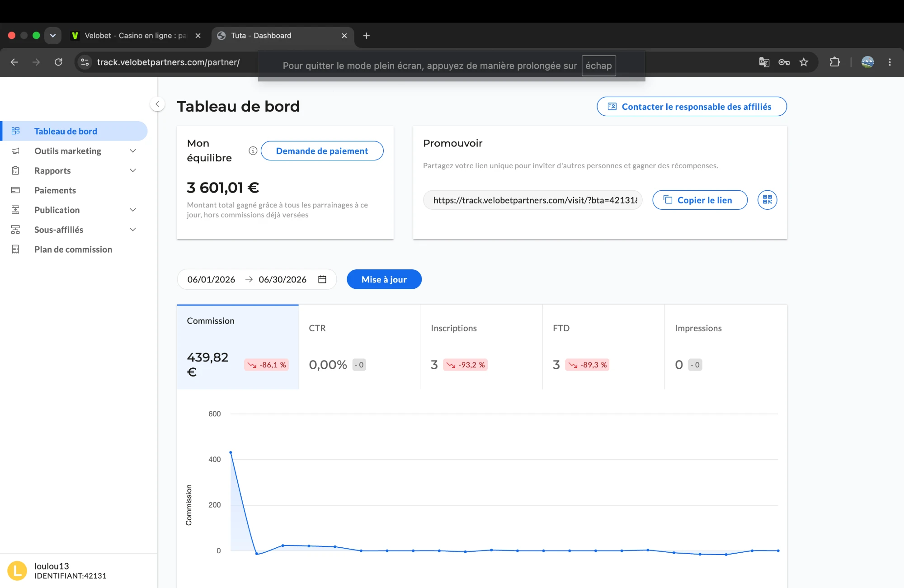Select the Inscriptions metric tab
Screen dimensions: 904x588
click(482, 347)
